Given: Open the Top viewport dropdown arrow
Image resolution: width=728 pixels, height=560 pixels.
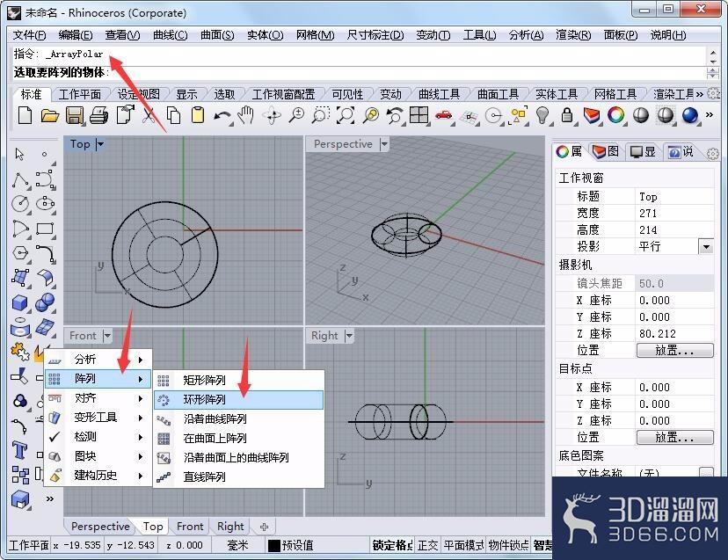Looking at the screenshot, I should 100,144.
